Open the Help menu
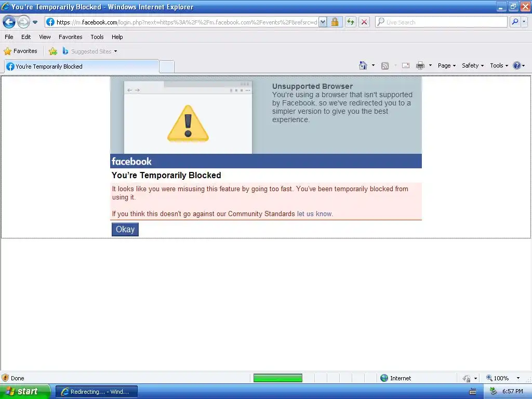Viewport: 532px width, 399px height. pos(117,37)
